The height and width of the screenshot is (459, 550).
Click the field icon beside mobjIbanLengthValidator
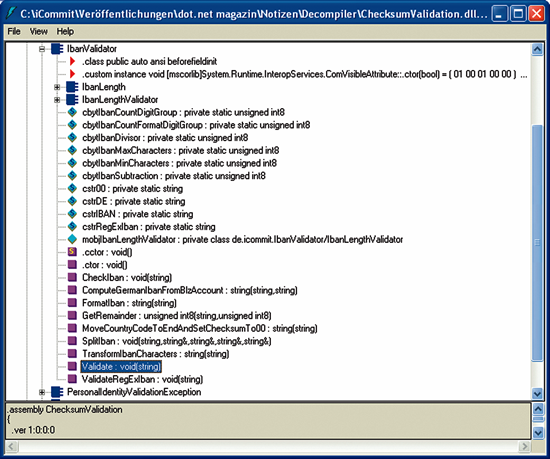point(72,239)
